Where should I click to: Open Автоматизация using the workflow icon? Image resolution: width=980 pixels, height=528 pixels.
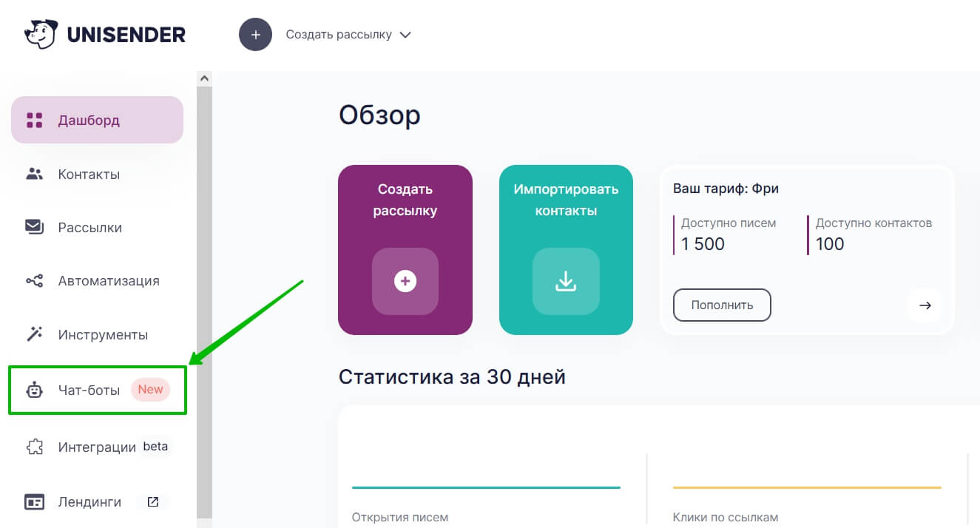pyautogui.click(x=33, y=280)
